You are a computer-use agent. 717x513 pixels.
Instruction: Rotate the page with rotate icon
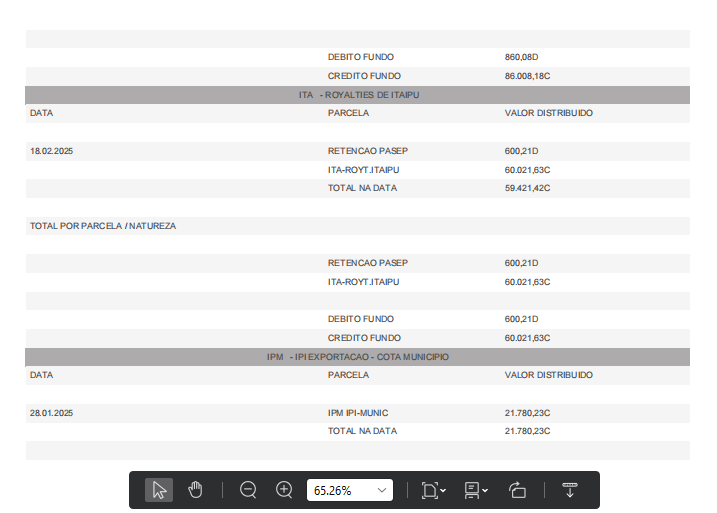(517, 490)
